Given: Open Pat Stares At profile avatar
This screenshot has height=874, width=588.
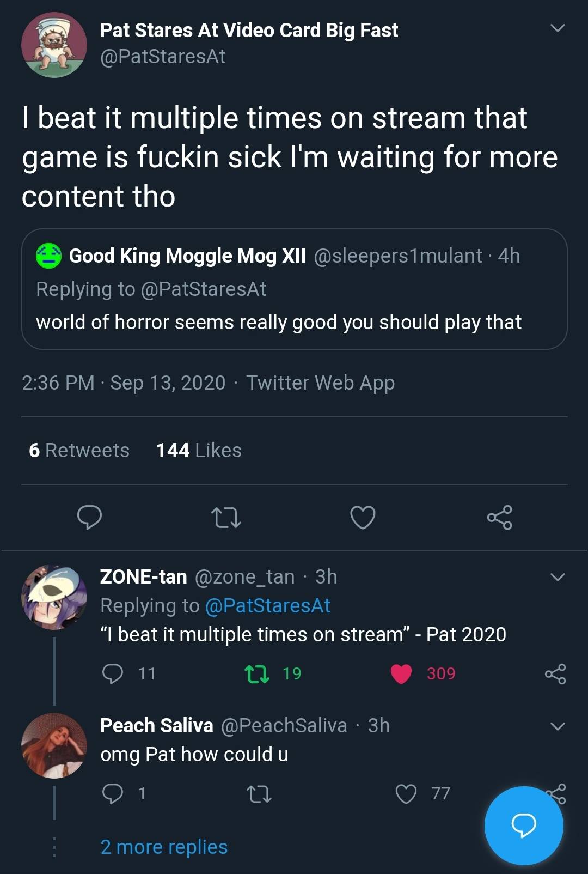Looking at the screenshot, I should (54, 45).
